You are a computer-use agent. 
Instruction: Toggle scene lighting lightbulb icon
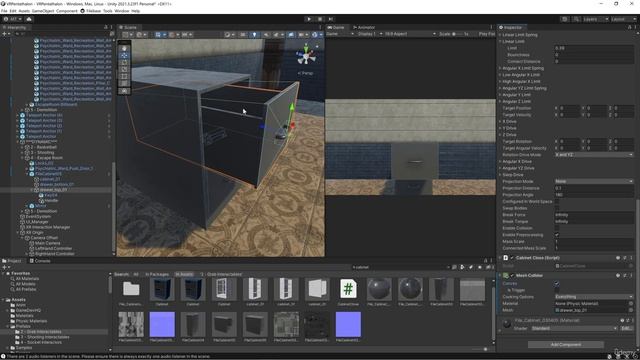[254, 35]
